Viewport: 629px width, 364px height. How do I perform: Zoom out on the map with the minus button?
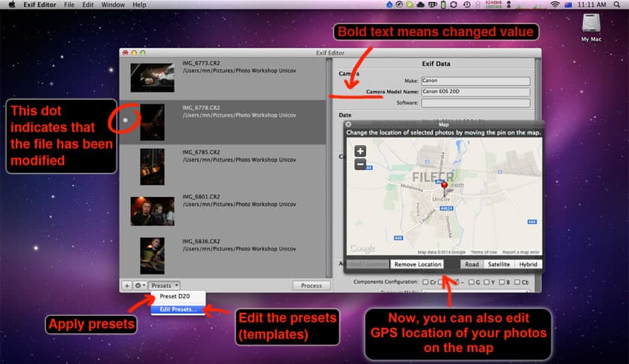point(360,164)
